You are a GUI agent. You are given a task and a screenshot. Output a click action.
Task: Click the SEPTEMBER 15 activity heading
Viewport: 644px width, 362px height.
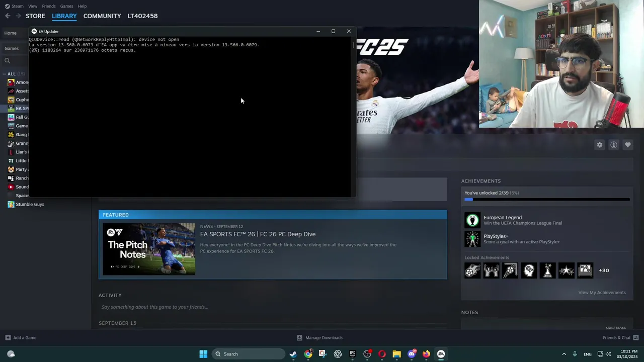(118, 323)
